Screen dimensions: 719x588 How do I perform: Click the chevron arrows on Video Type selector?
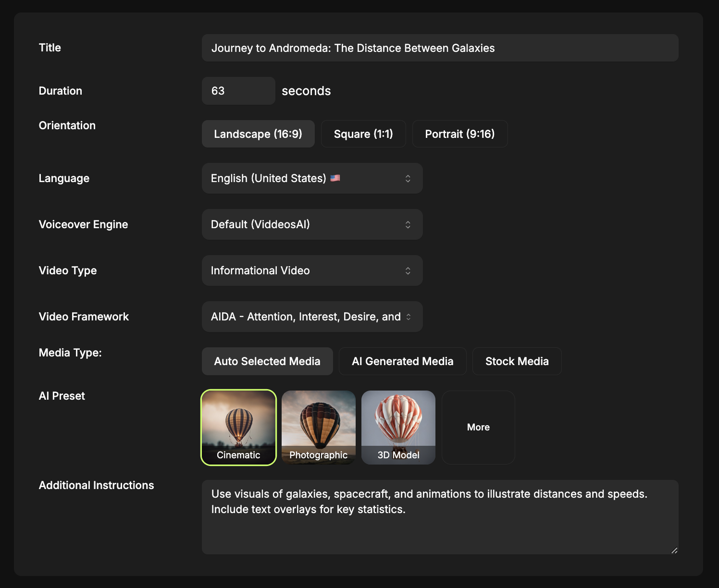408,270
